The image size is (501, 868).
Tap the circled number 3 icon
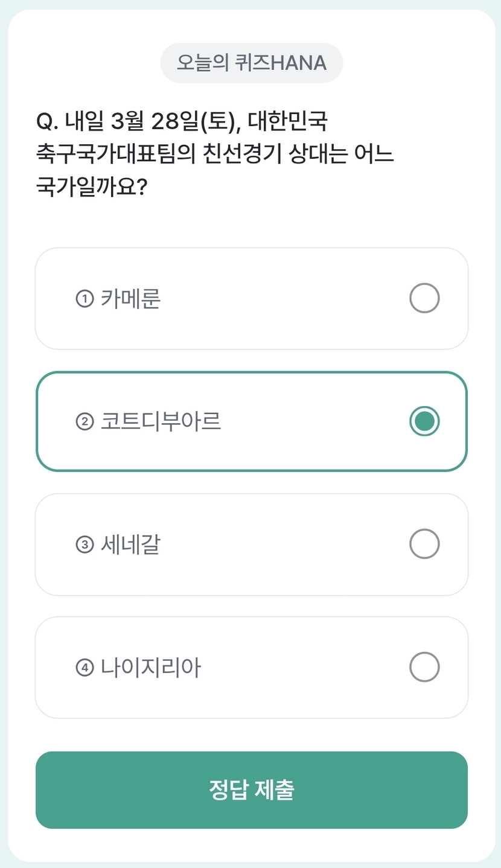pos(85,545)
